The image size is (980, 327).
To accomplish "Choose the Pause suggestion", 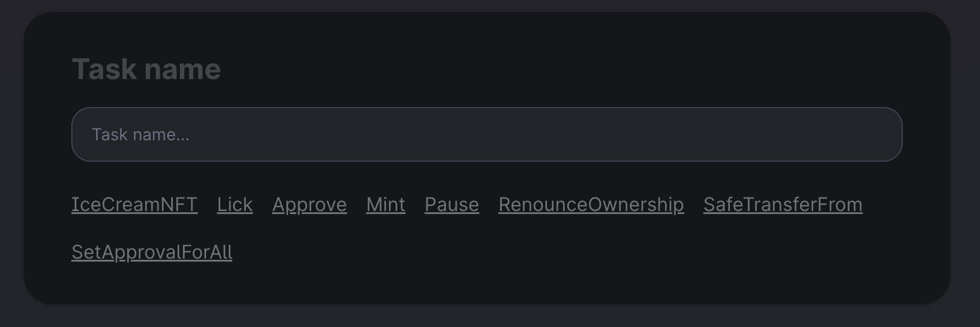I will [x=451, y=205].
